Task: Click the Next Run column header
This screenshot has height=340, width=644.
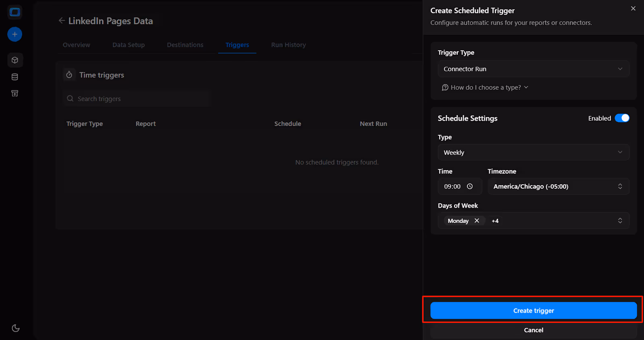Action: 374,124
